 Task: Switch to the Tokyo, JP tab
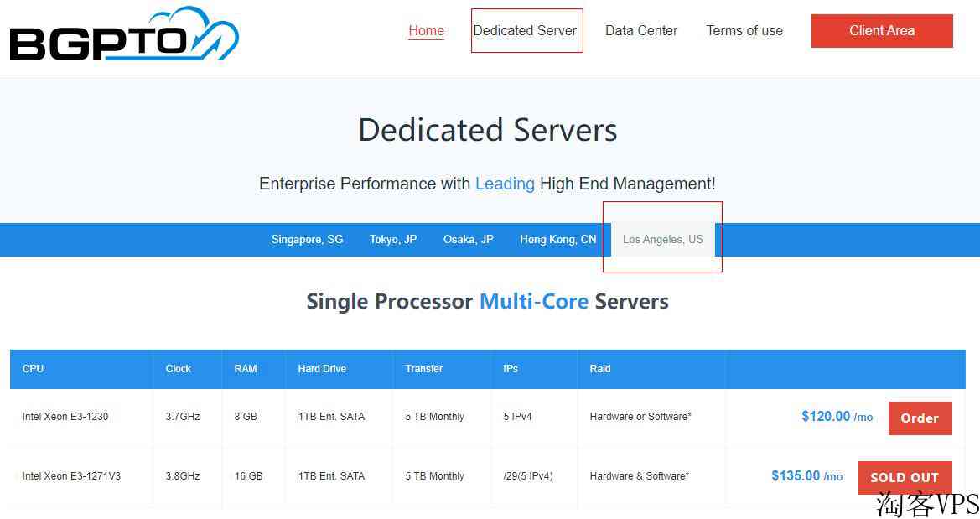(393, 240)
